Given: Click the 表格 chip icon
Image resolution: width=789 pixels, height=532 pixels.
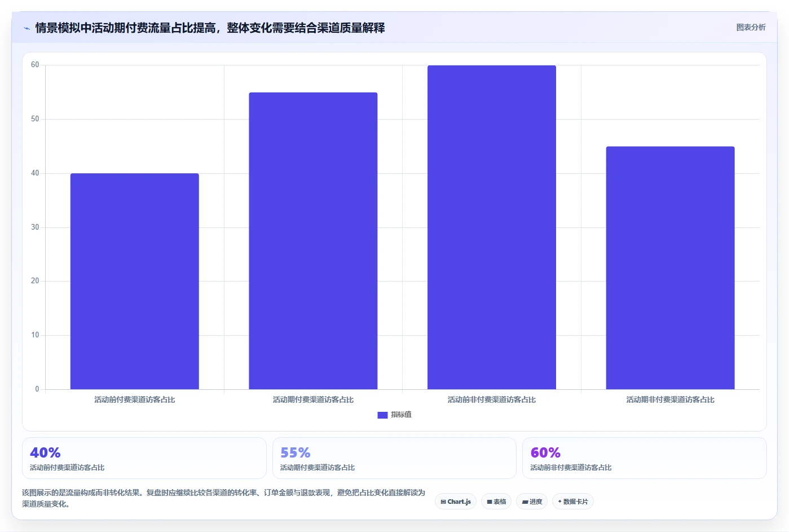Looking at the screenshot, I should (x=490, y=502).
